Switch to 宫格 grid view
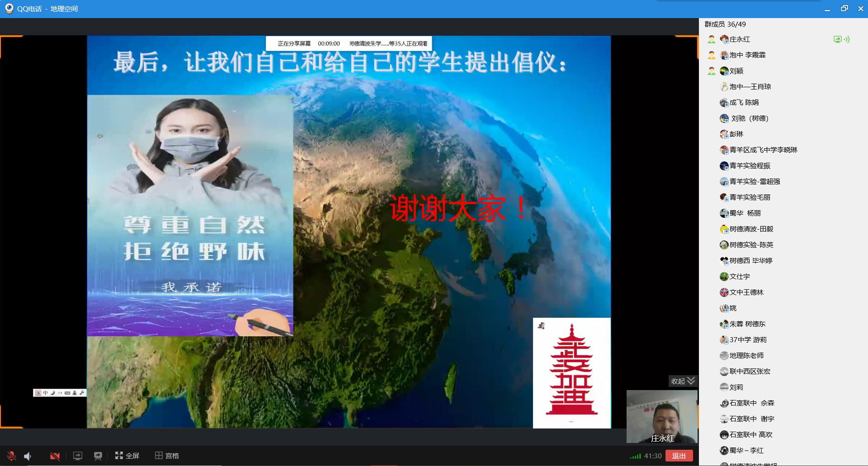Screen dimensions: 868x466 [x=167, y=456]
